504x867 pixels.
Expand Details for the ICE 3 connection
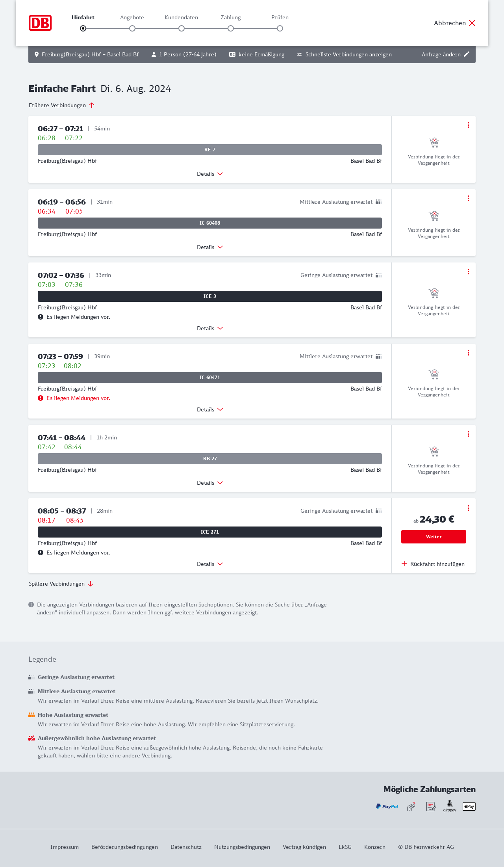point(210,328)
